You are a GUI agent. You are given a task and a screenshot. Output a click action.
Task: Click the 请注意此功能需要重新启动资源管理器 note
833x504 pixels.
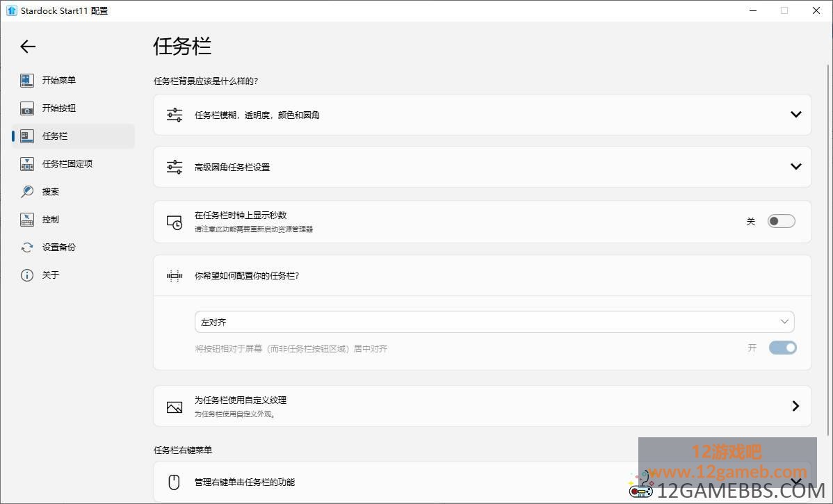[253, 229]
